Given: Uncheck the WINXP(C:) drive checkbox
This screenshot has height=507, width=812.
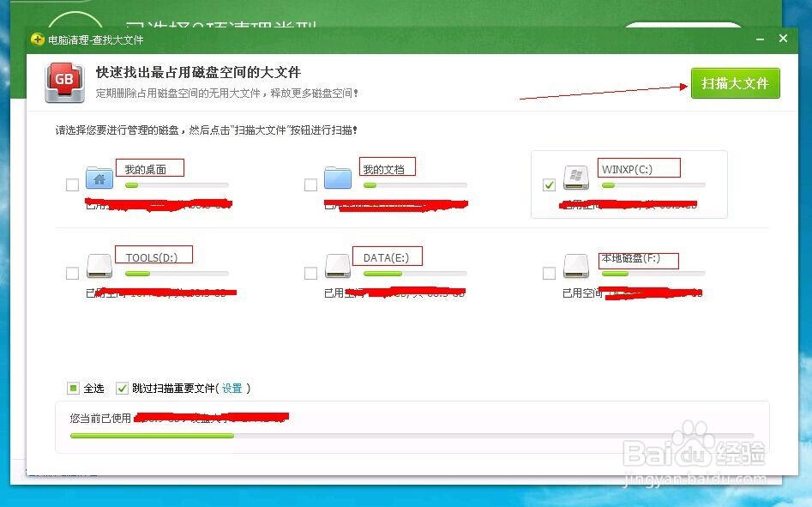Looking at the screenshot, I should [x=549, y=184].
